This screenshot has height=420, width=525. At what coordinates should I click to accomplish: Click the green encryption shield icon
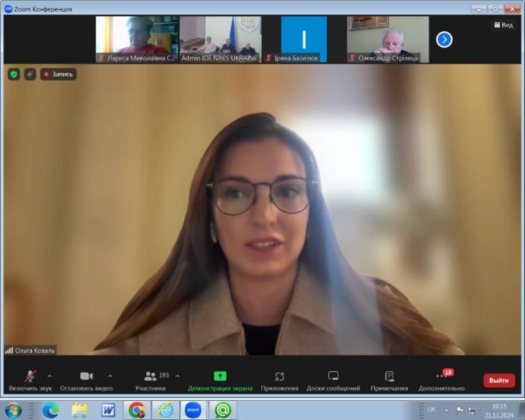pos(14,74)
